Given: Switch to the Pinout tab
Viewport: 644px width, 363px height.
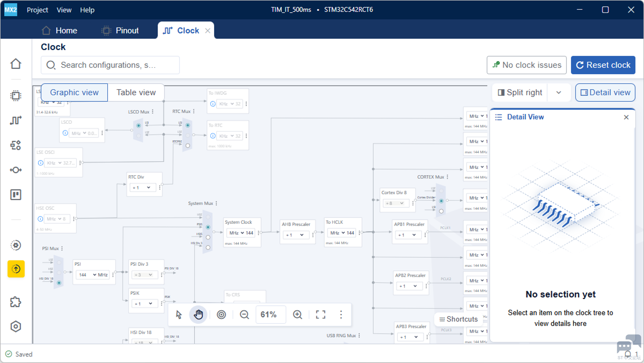Looking at the screenshot, I should point(121,31).
